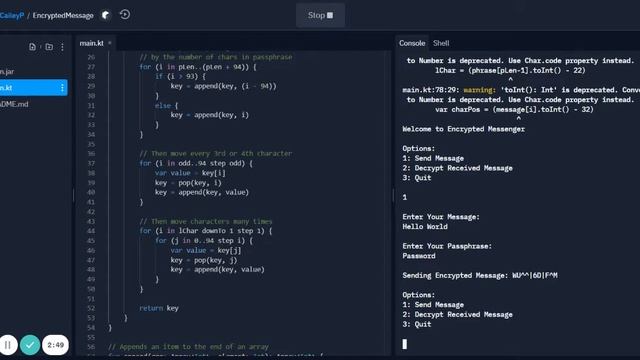
Task: Open the files panel three-dot menu
Action: pos(62,47)
